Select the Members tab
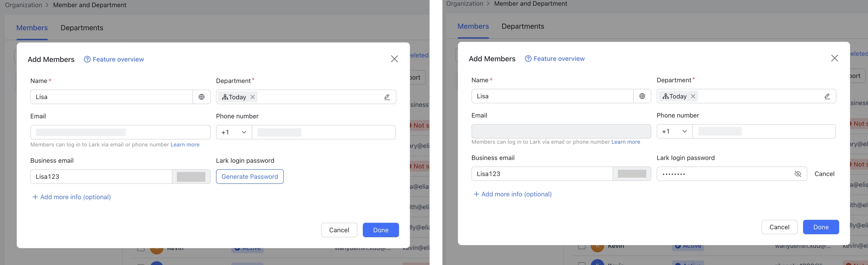868x265 pixels. 32,28
